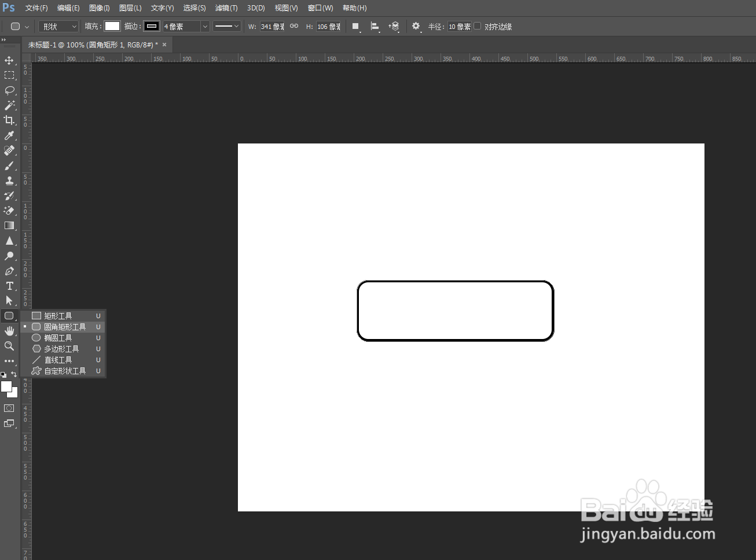This screenshot has width=756, height=560.
Task: Open the 帮助(H) menu
Action: coord(354,8)
